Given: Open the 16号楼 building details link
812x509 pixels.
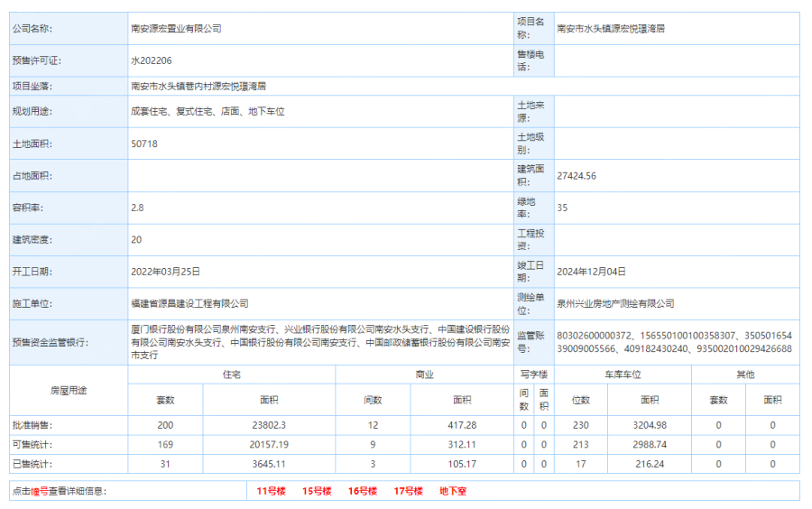Looking at the screenshot, I should point(362,491).
